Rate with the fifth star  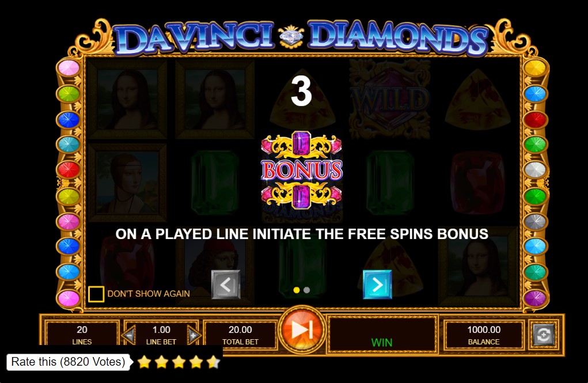[x=214, y=362]
